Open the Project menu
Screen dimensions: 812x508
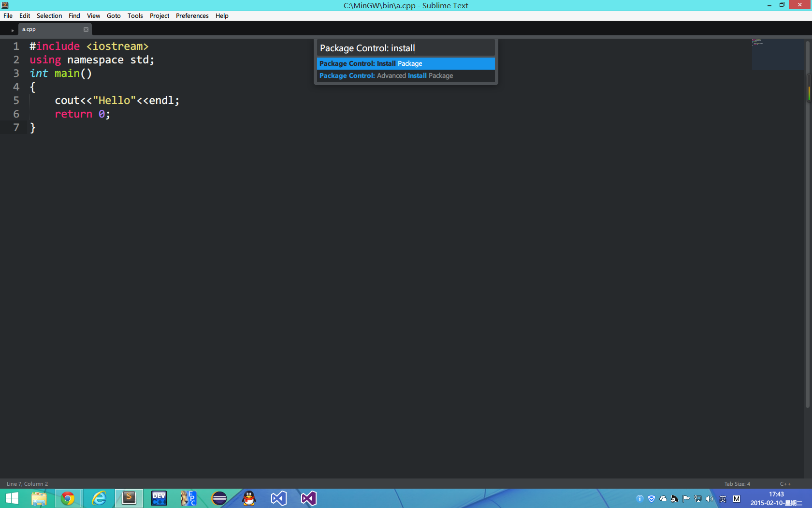[159, 16]
